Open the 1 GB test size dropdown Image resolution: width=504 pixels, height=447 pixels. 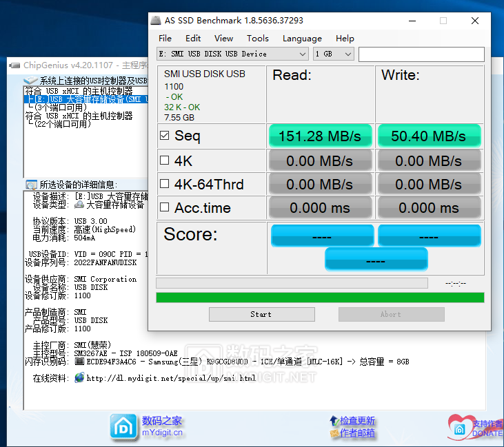tap(334, 54)
